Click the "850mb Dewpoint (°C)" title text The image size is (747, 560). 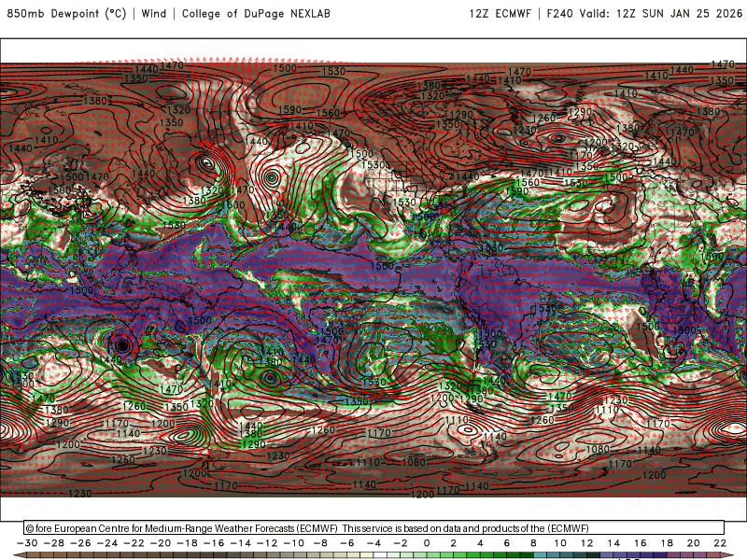(66, 14)
